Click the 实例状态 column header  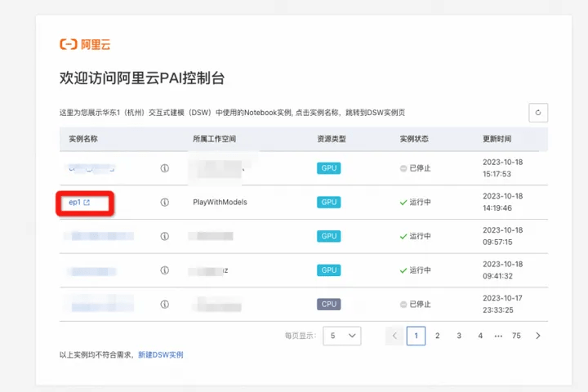tap(414, 139)
